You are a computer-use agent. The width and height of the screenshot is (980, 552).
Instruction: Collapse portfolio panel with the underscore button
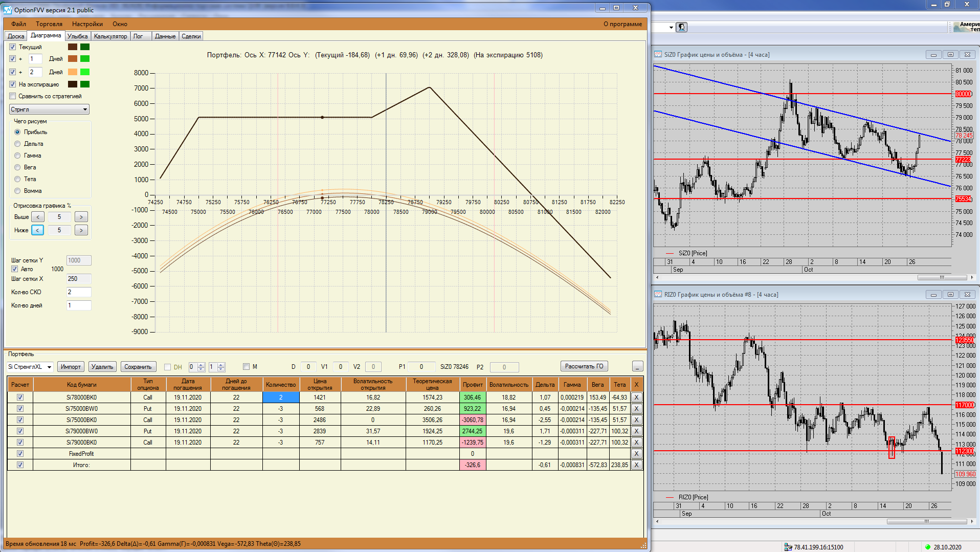[x=637, y=366]
